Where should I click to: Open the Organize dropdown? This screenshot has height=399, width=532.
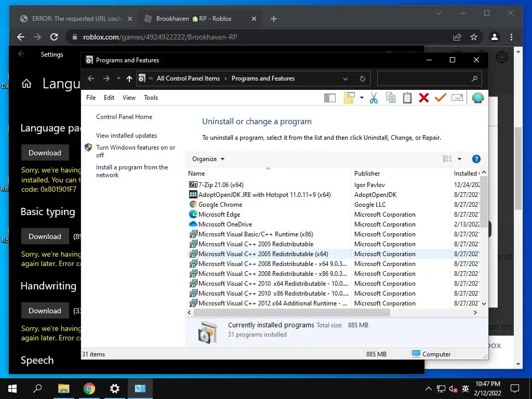point(208,159)
